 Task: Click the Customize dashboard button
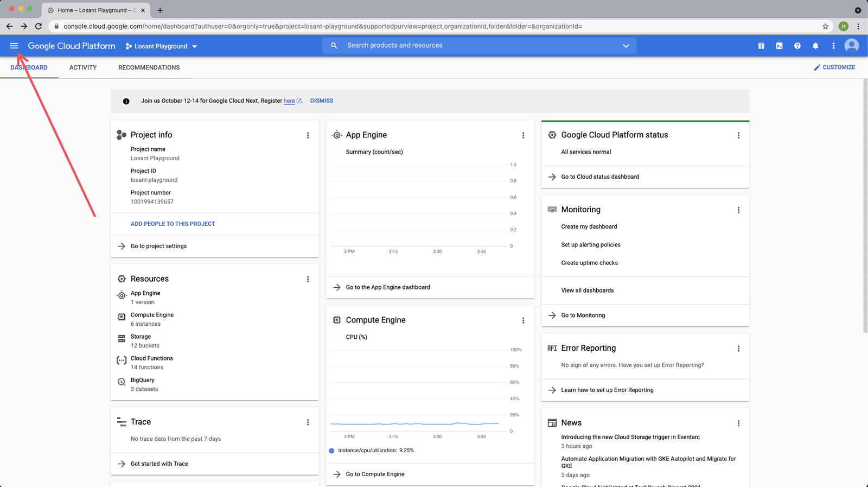point(834,67)
